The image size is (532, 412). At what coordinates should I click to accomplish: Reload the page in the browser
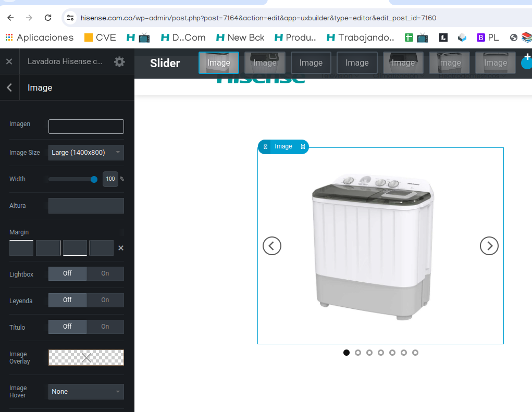[x=48, y=18]
